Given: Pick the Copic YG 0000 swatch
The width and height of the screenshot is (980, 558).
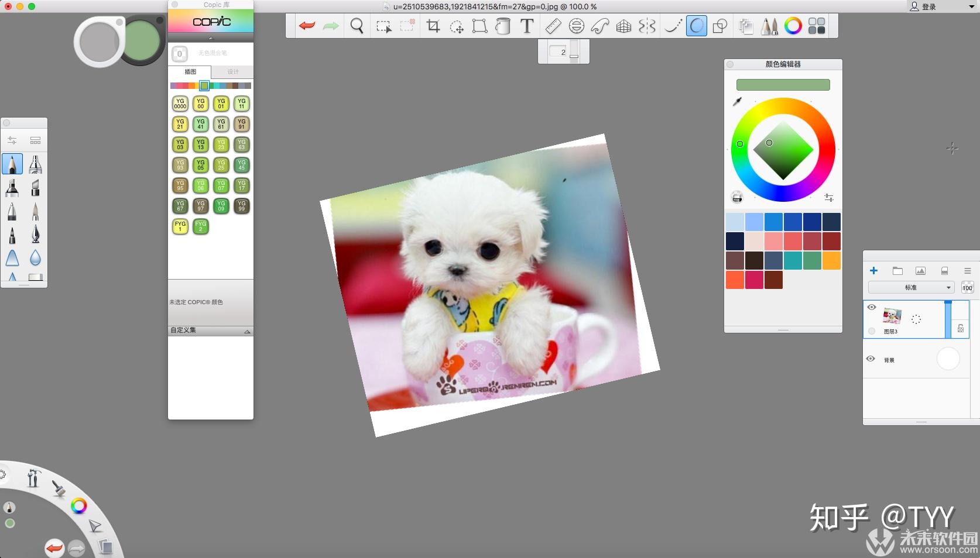Looking at the screenshot, I should [180, 104].
